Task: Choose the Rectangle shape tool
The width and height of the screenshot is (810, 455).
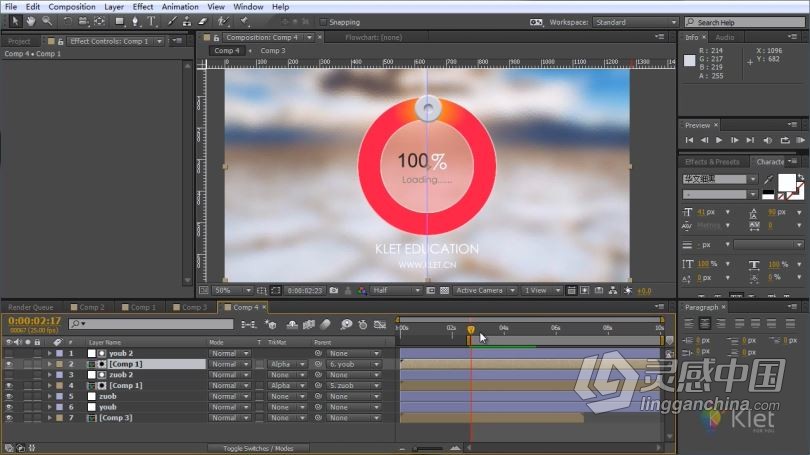Action: coord(119,21)
